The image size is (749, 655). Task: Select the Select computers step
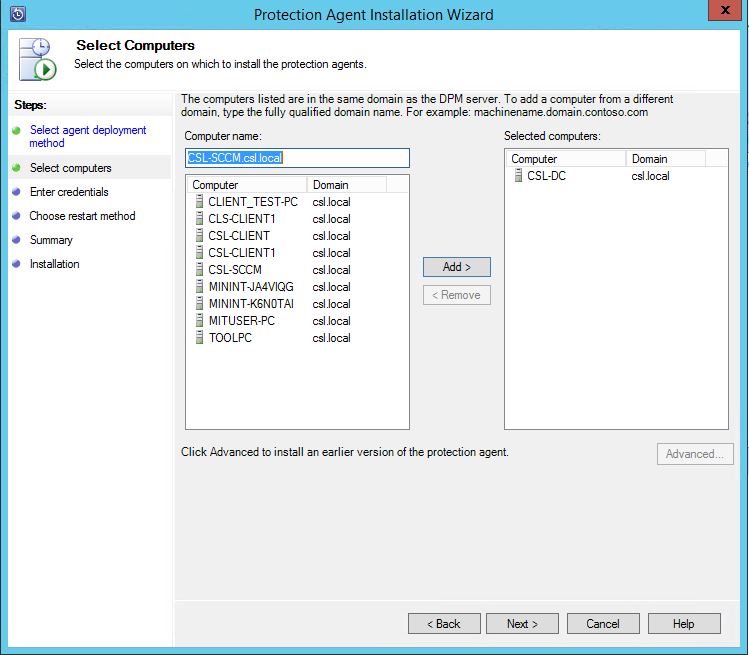pyautogui.click(x=71, y=168)
